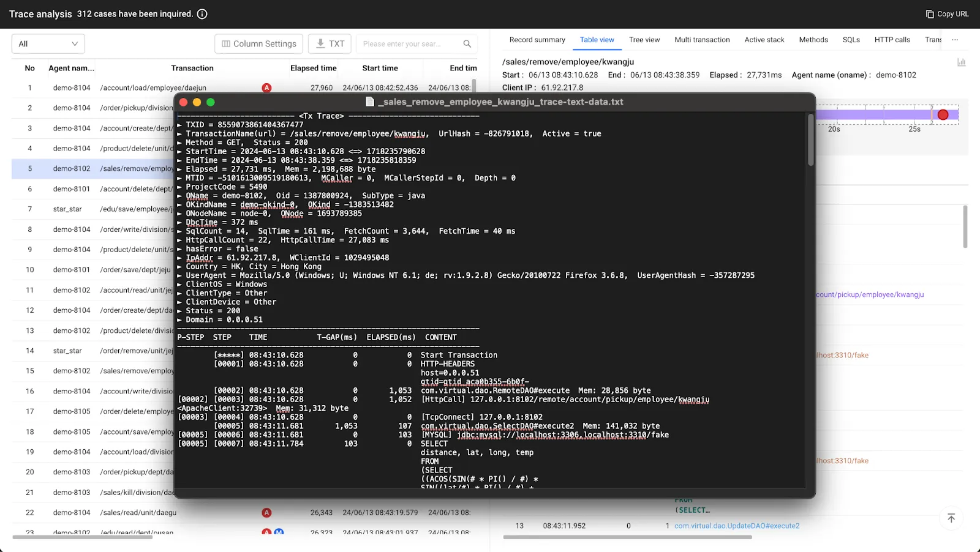Select row 14 star_star /order/remove/unit
This screenshot has width=980, height=552.
coord(93,351)
